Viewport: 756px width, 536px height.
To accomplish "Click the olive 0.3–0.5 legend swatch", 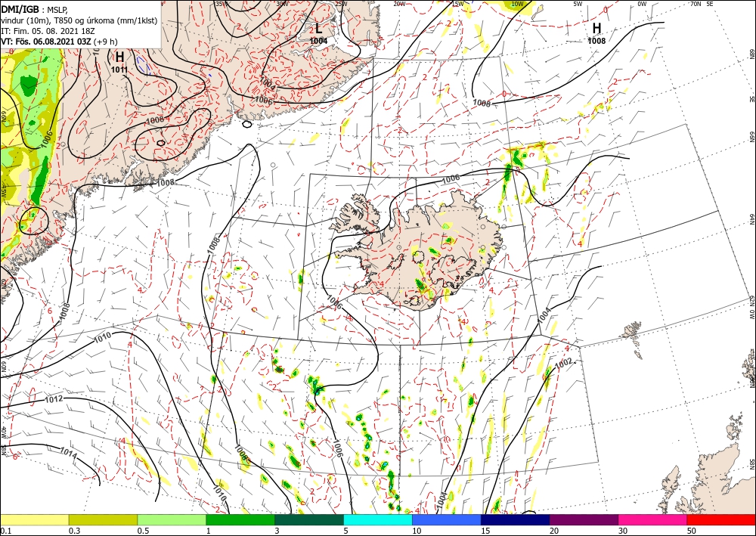I will click(103, 519).
